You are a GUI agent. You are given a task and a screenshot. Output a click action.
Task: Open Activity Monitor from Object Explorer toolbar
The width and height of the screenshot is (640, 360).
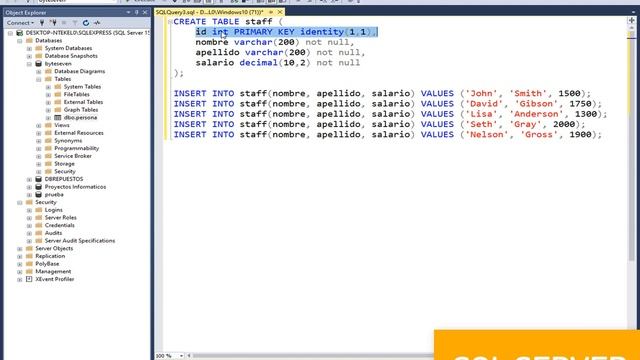[x=97, y=23]
